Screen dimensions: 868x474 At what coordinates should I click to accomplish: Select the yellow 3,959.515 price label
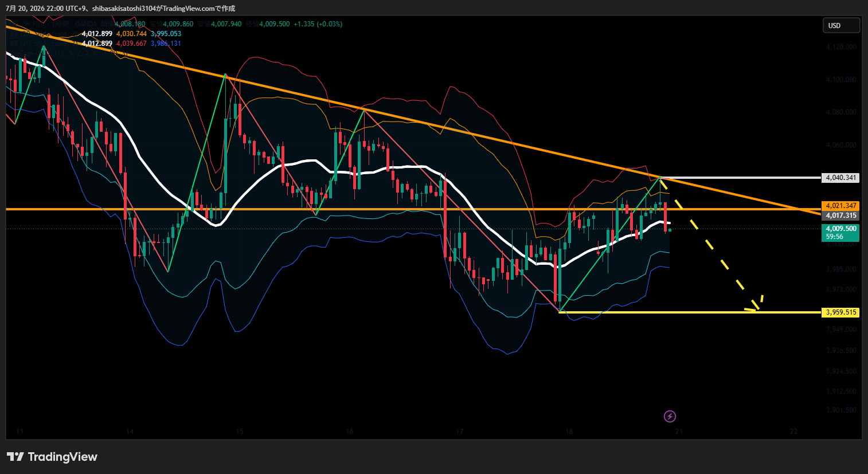841,312
